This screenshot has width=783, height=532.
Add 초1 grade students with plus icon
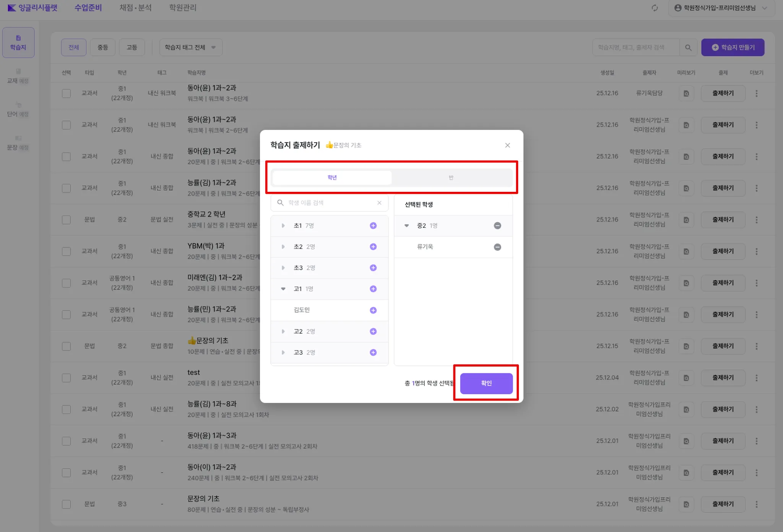pyautogui.click(x=373, y=225)
